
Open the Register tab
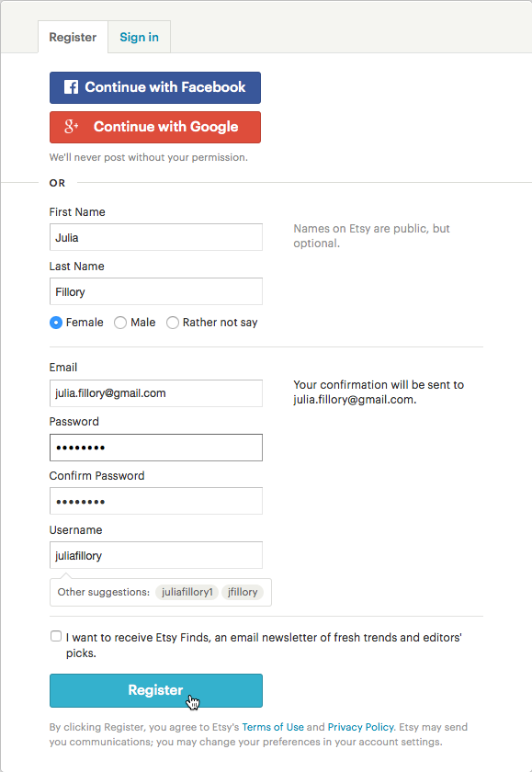(73, 37)
